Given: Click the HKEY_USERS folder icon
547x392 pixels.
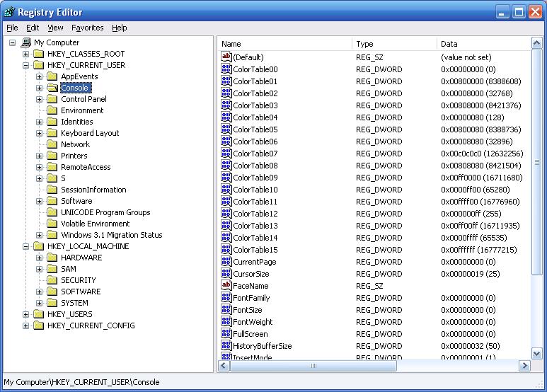Looking at the screenshot, I should pos(38,314).
